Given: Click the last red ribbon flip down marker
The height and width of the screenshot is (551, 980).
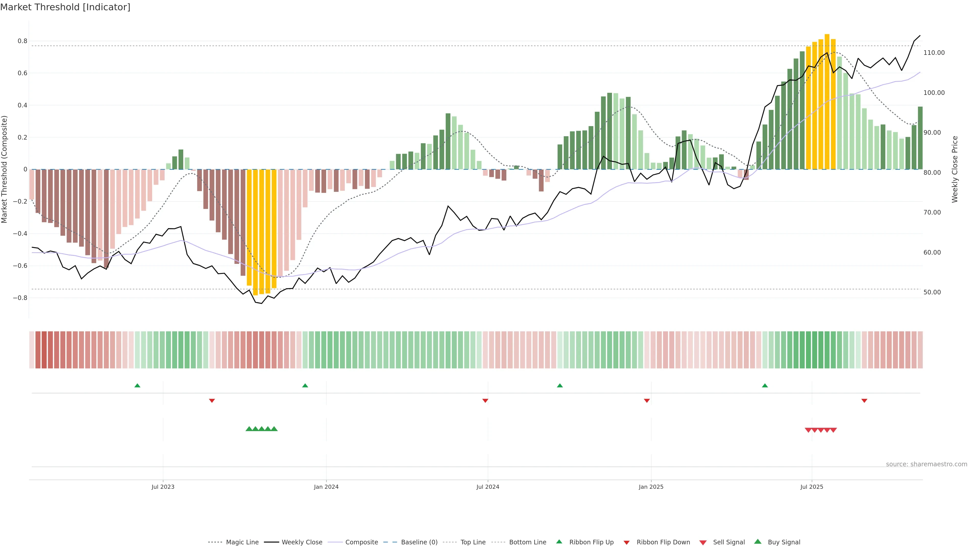Looking at the screenshot, I should click(864, 400).
